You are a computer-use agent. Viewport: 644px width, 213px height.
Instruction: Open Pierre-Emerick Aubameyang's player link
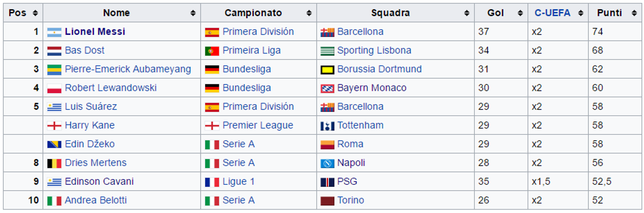click(128, 69)
